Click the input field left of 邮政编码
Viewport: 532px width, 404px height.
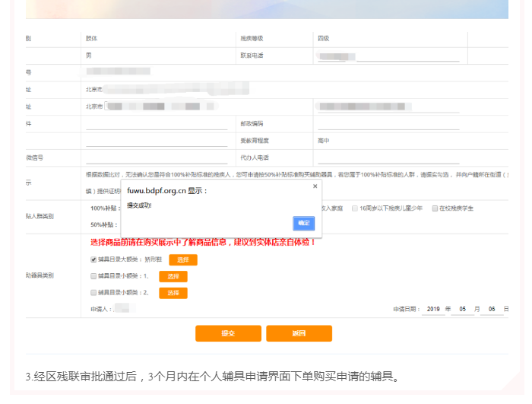(157, 123)
